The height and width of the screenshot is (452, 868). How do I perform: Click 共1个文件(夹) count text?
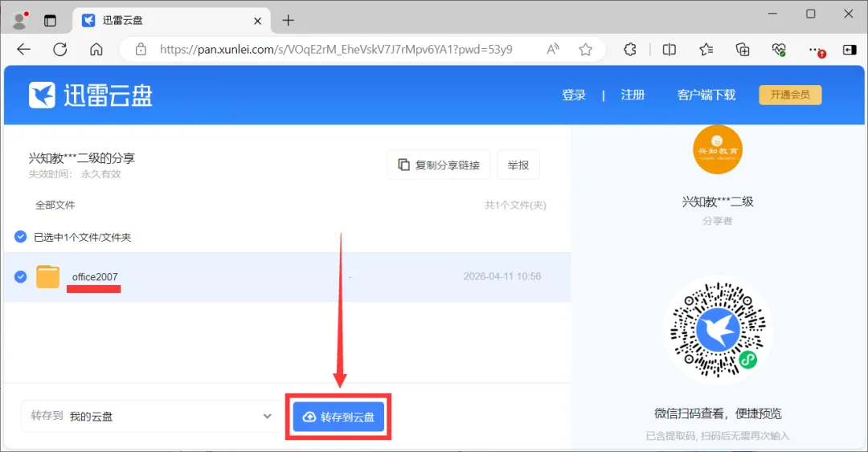[515, 206]
